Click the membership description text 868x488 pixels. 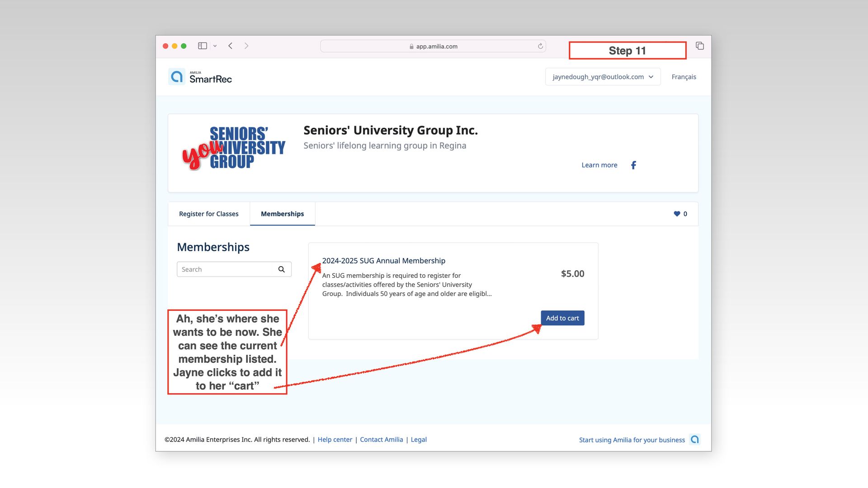[x=407, y=285]
